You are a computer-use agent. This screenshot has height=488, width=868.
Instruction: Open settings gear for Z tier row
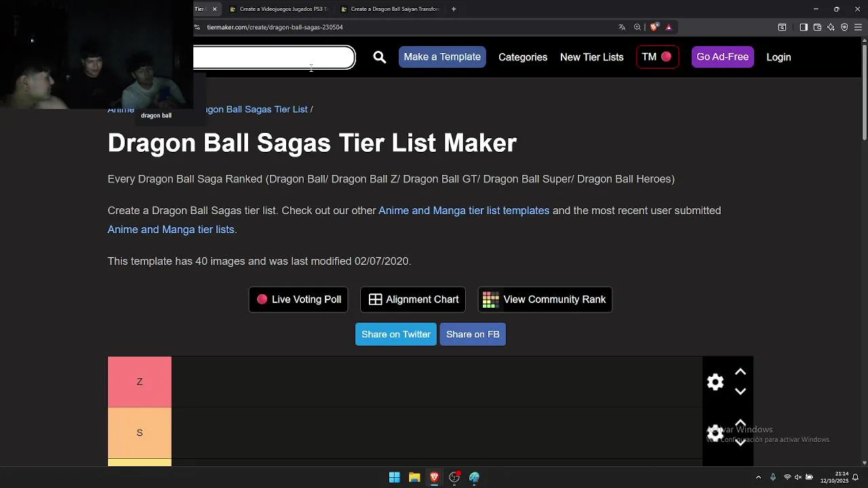[x=715, y=382]
